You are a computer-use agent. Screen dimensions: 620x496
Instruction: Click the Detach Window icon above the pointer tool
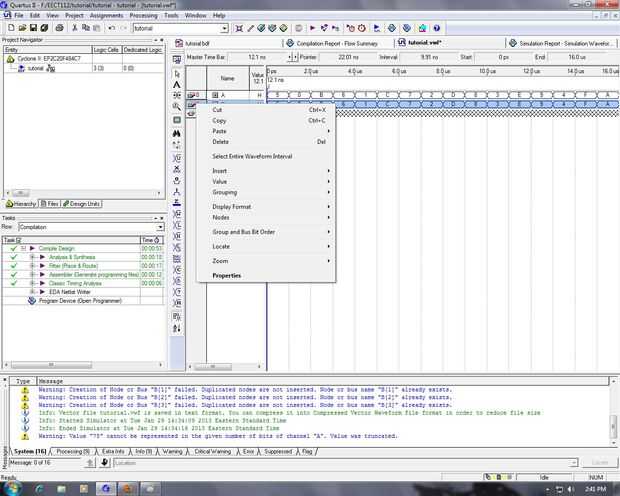[177, 60]
